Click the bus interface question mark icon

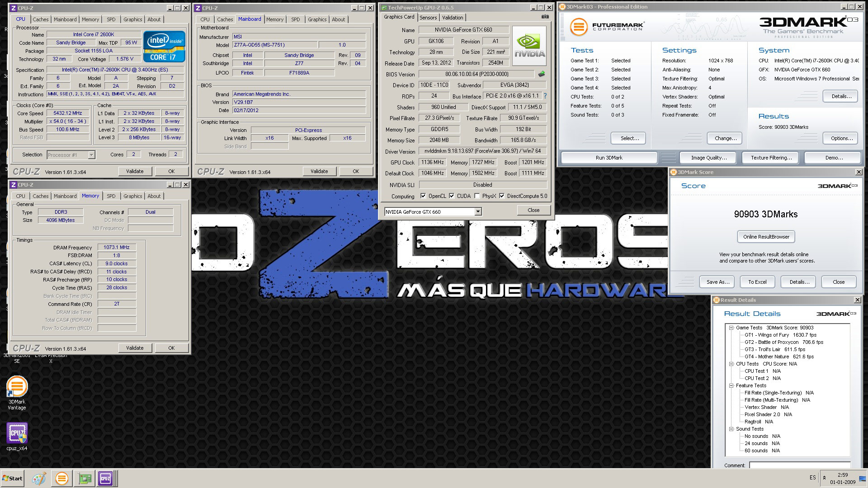[x=545, y=96]
